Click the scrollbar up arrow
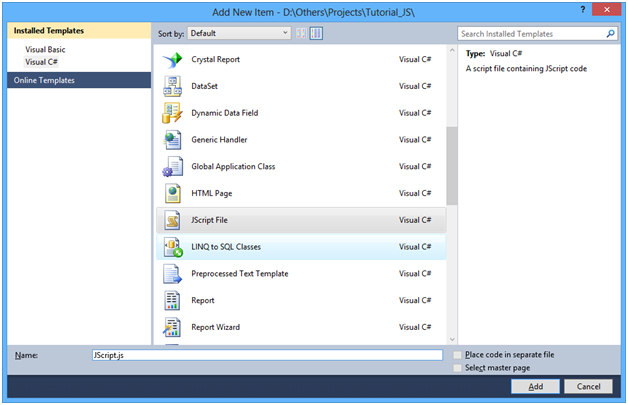Image resolution: width=628 pixels, height=405 pixels. (x=452, y=50)
